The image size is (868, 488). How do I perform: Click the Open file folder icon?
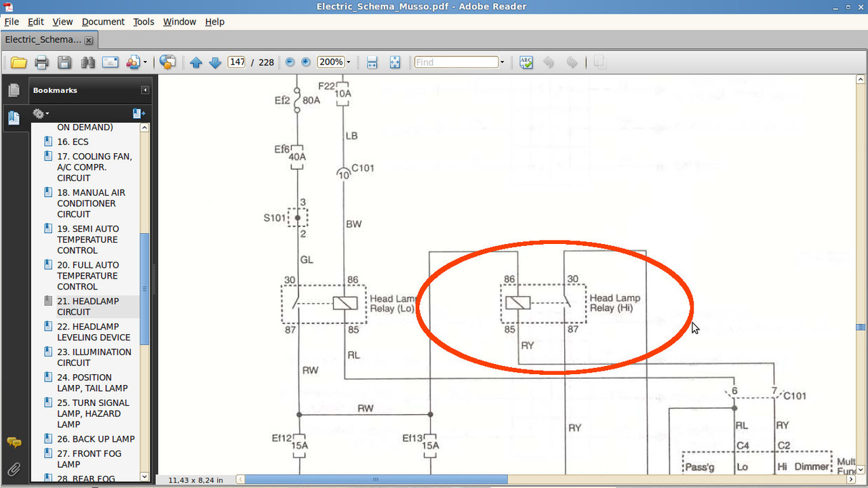(x=18, y=62)
